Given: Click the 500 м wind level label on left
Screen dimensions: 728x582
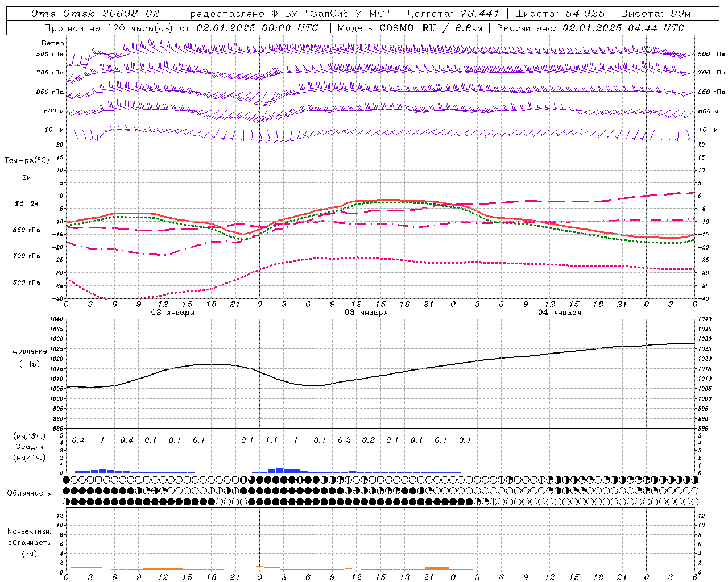Looking at the screenshot, I should [54, 111].
